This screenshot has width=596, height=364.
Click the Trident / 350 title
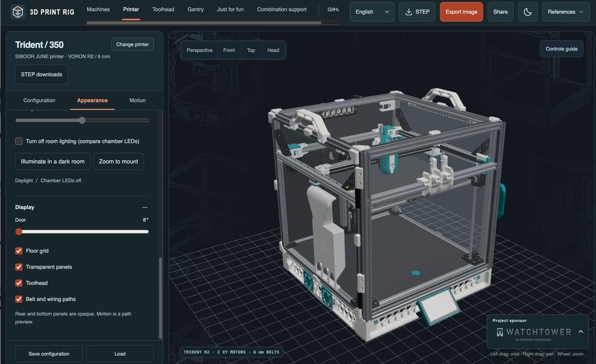click(x=39, y=45)
